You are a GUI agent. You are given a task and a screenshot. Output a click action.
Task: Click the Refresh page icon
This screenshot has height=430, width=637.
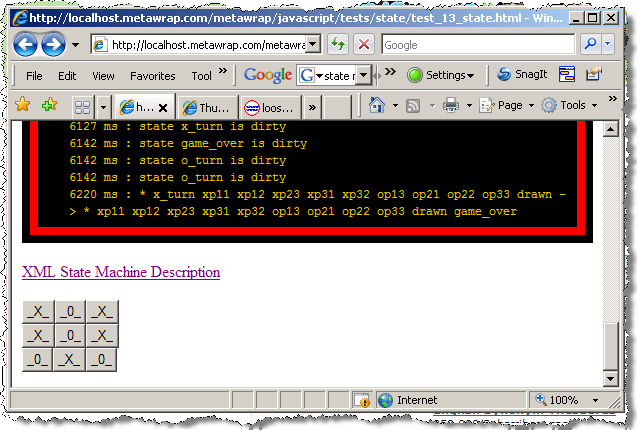click(338, 45)
